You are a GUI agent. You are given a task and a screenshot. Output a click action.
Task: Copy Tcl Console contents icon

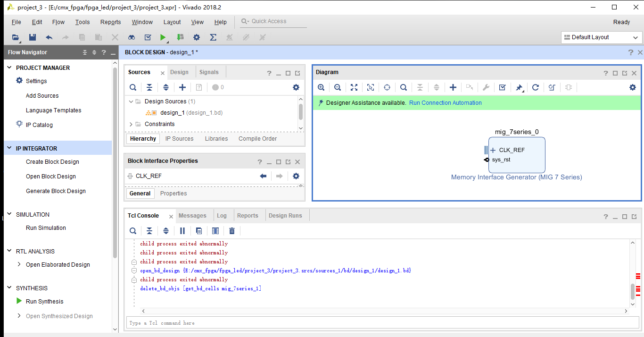pos(199,231)
